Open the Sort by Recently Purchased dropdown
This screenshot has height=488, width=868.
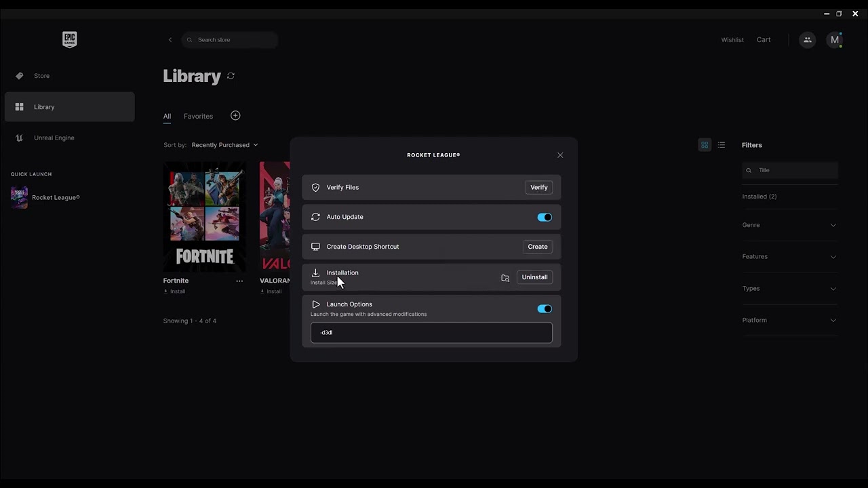(224, 145)
